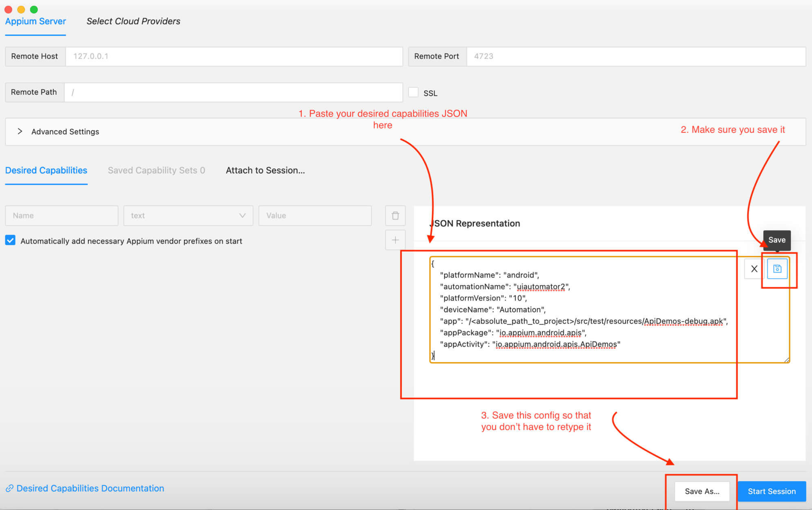Enable the SSL checkbox
812x510 pixels.
pos(413,92)
